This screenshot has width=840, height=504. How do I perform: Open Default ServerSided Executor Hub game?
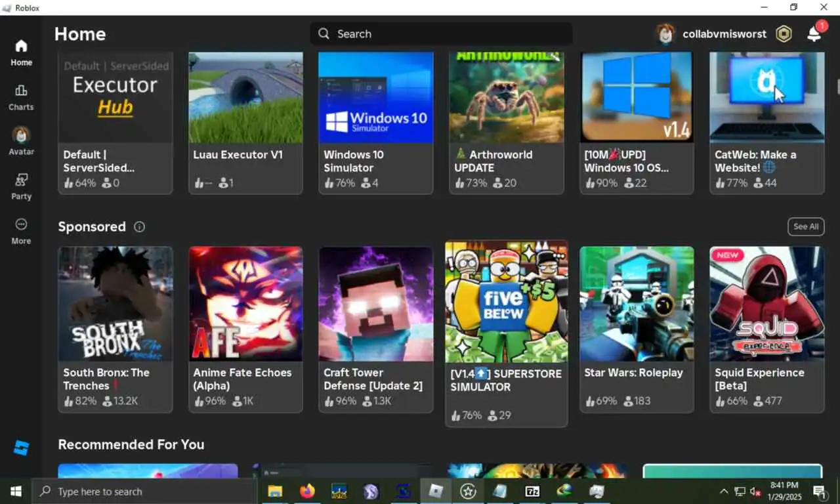115,123
